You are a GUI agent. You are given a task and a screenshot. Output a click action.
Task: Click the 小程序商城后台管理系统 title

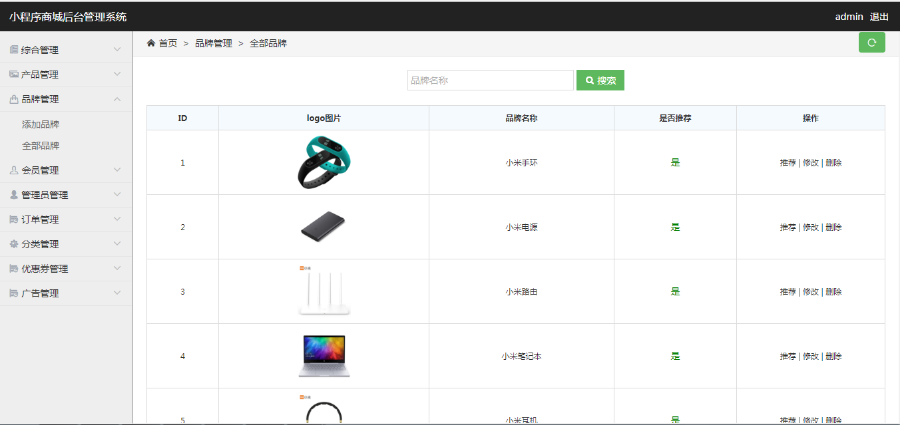(x=68, y=17)
